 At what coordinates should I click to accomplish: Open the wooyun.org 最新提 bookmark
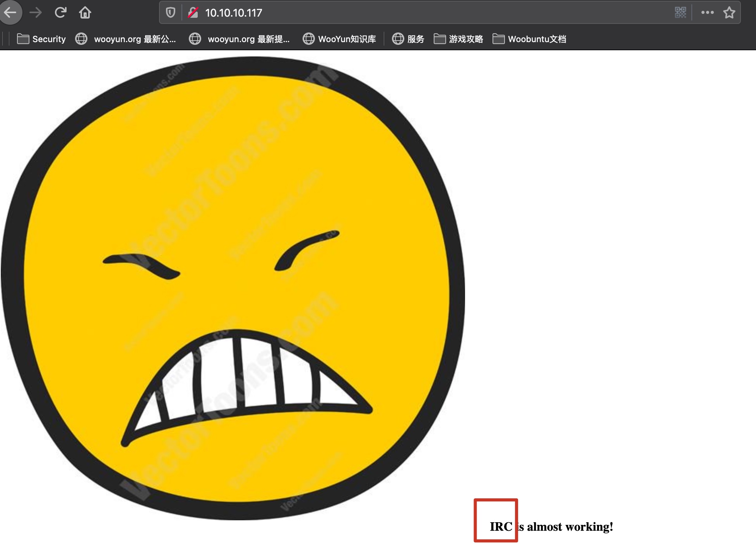(x=239, y=39)
